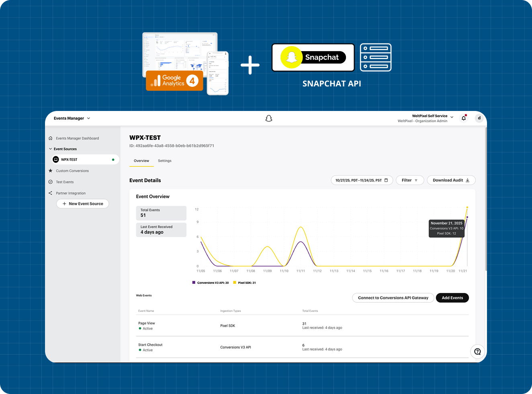Open the notifications bell
Viewport: 532px width, 394px height.
[x=464, y=118]
